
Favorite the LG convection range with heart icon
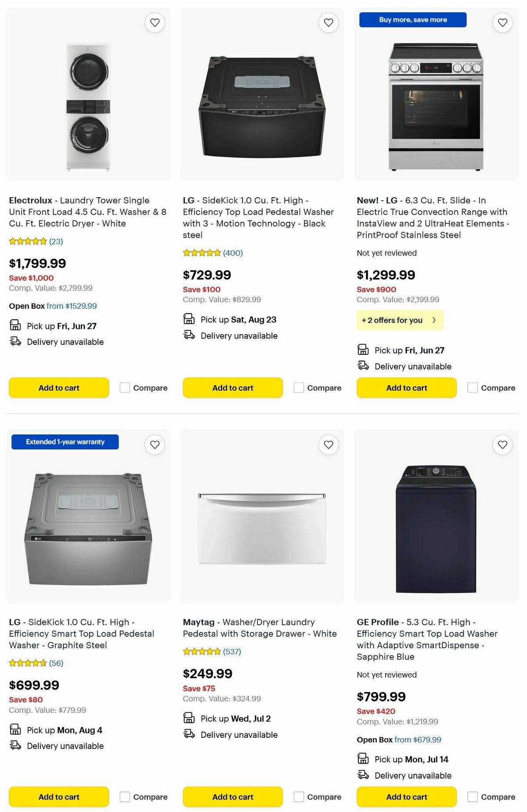tap(502, 22)
